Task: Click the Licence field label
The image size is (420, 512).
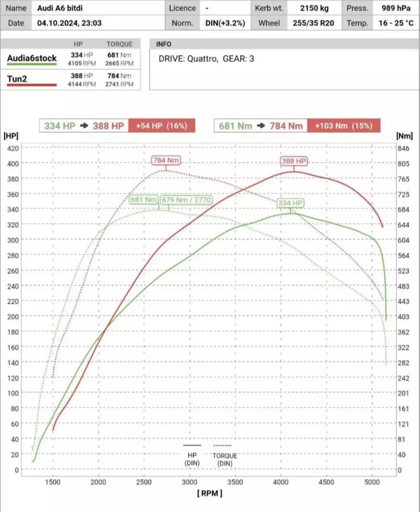Action: [182, 8]
